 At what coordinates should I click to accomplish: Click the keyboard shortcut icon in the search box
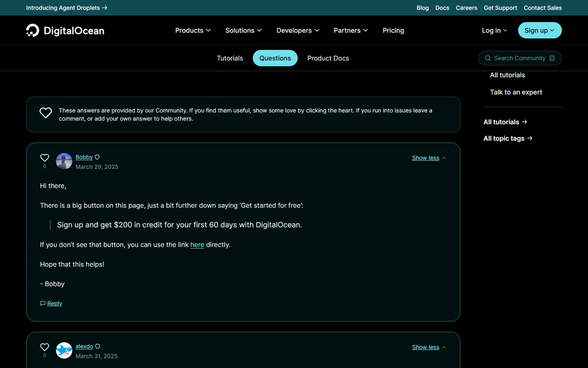pyautogui.click(x=552, y=58)
